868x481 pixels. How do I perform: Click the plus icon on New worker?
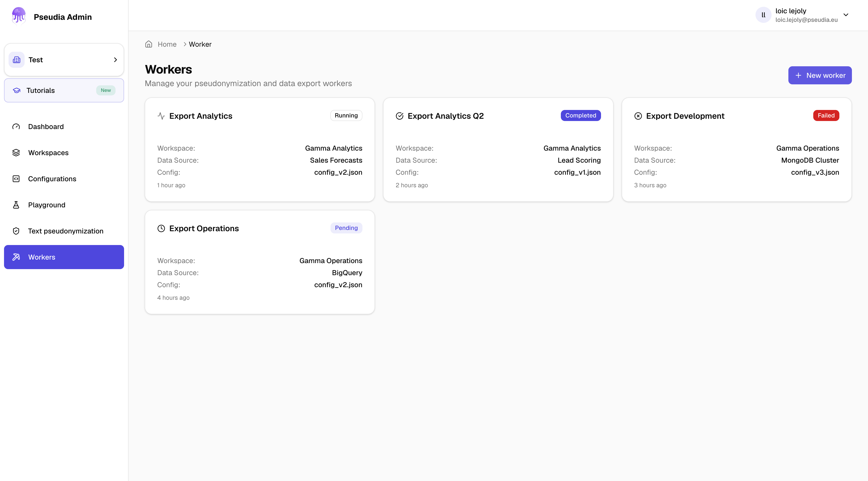[798, 76]
